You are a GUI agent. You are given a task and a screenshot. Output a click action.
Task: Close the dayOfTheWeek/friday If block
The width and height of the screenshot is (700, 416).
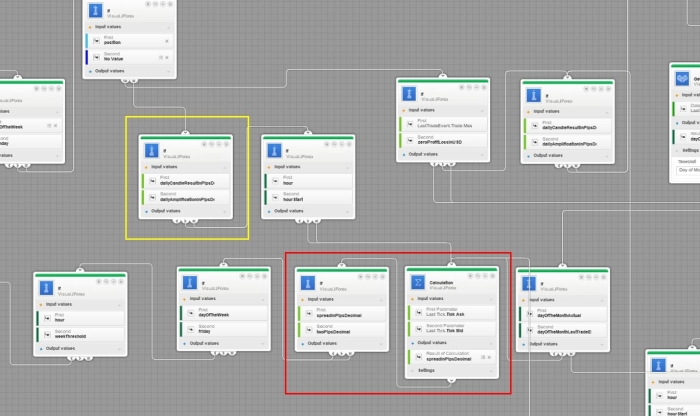[265, 276]
